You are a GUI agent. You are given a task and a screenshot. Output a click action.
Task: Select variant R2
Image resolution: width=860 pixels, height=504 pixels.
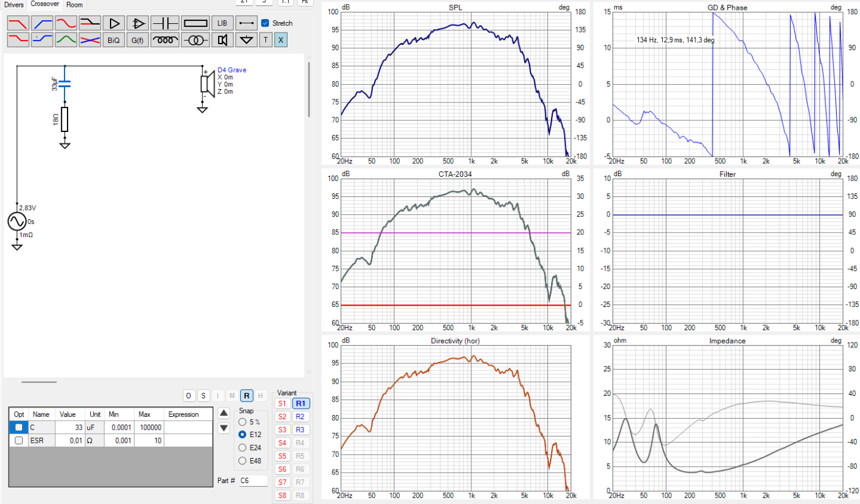[x=300, y=417]
